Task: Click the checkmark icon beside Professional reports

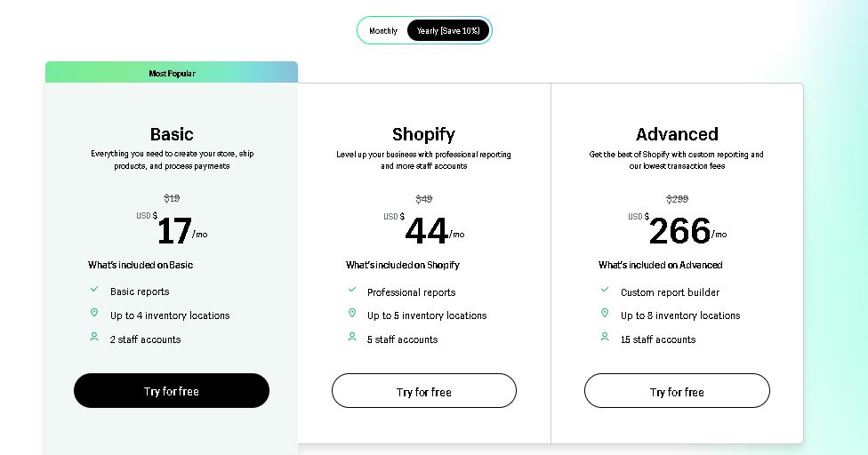Action: [x=352, y=290]
